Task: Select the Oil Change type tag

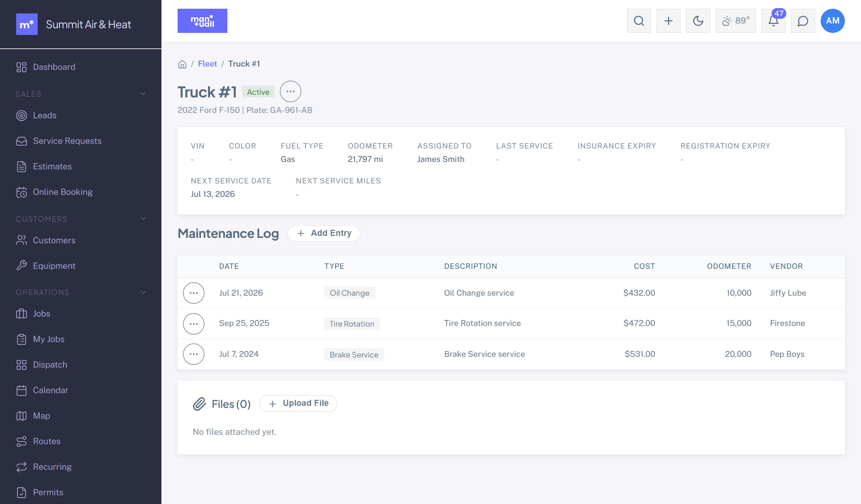Action: [349, 293]
